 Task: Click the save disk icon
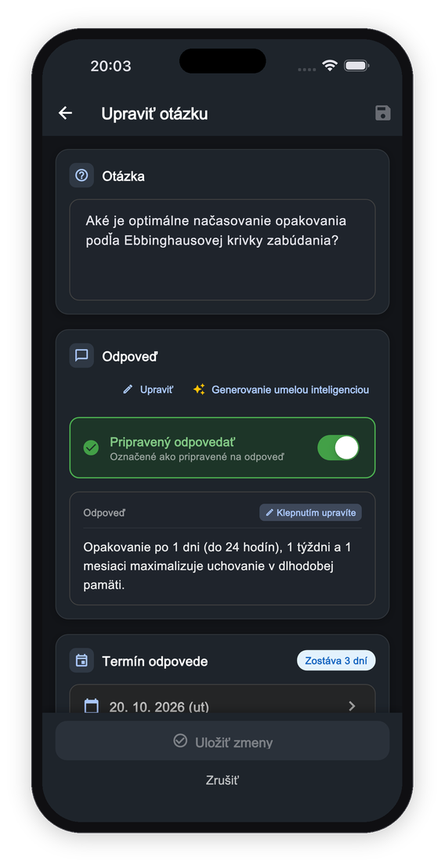382,114
